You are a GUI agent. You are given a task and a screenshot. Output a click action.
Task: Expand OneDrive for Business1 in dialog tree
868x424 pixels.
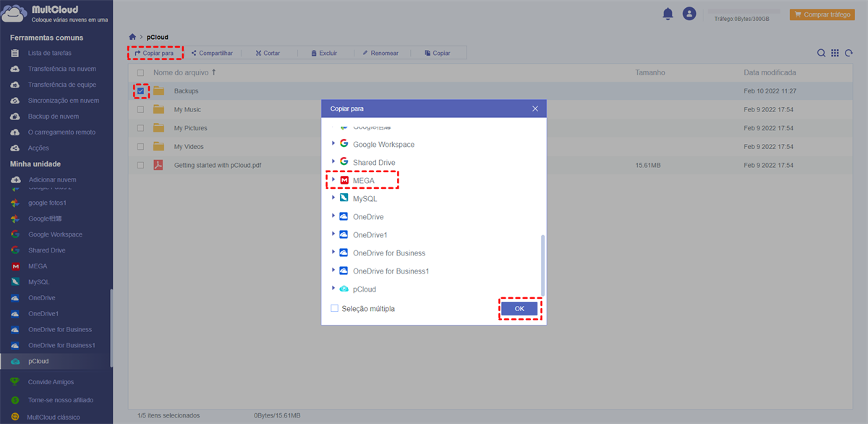click(333, 271)
